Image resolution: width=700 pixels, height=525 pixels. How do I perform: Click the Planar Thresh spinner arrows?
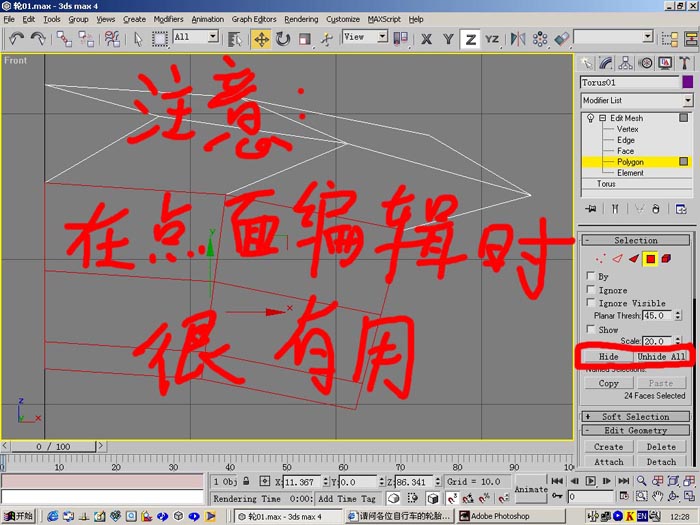click(x=678, y=316)
